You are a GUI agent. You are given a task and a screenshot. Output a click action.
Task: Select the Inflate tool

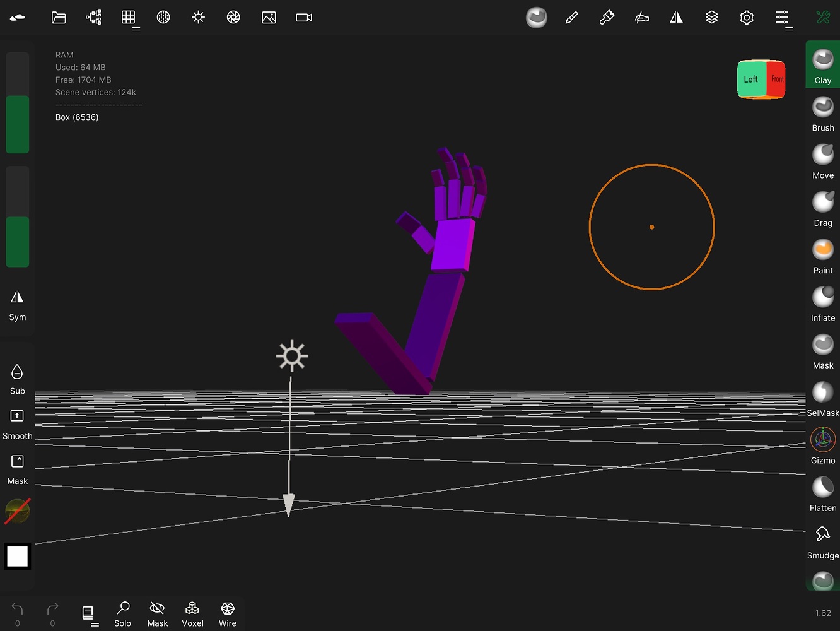(822, 304)
